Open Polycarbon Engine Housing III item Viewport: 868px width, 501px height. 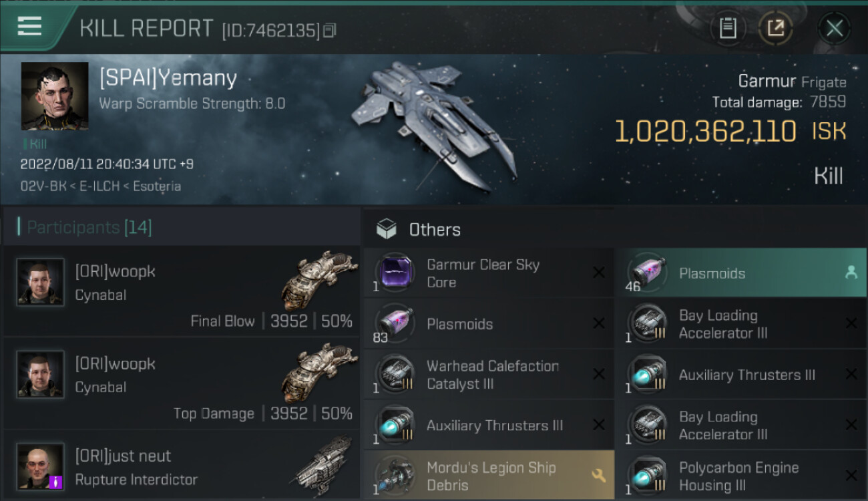741,476
